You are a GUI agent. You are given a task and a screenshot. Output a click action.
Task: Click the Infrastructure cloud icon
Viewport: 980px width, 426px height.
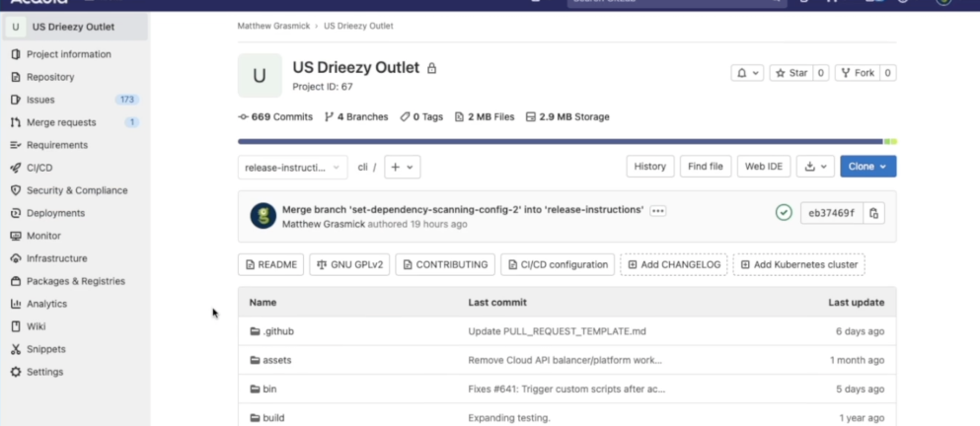pyautogui.click(x=16, y=258)
